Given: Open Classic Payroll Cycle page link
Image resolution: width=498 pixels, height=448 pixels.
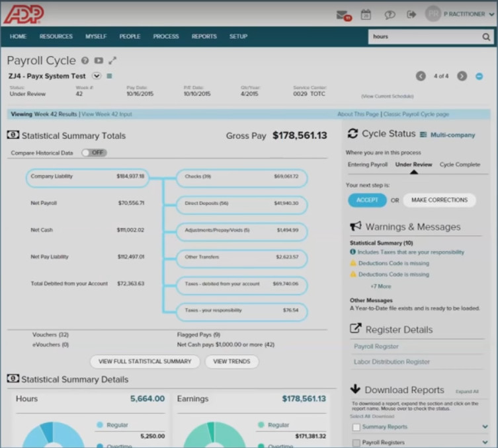Looking at the screenshot, I should (x=416, y=114).
